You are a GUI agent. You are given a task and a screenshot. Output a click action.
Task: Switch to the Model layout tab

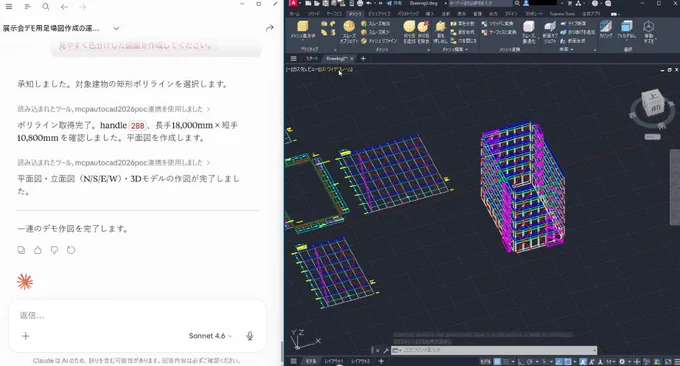[311, 361]
